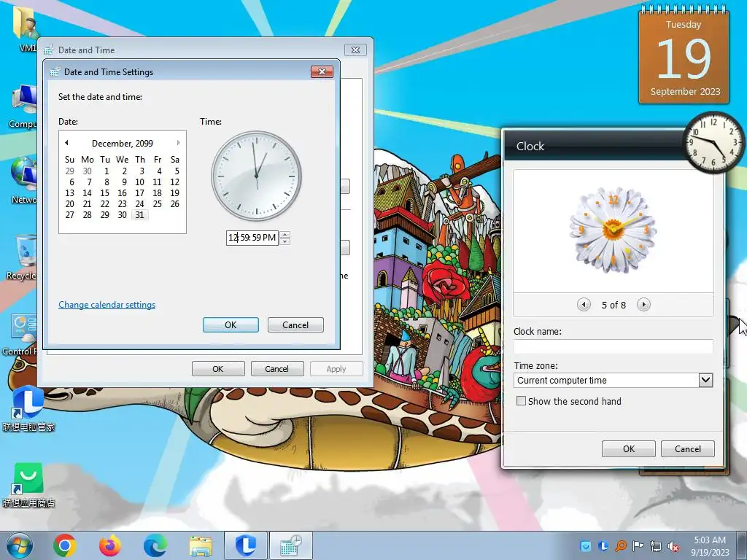The height and width of the screenshot is (560, 747).
Task: Click the desktop clock gadget face
Action: 713,142
